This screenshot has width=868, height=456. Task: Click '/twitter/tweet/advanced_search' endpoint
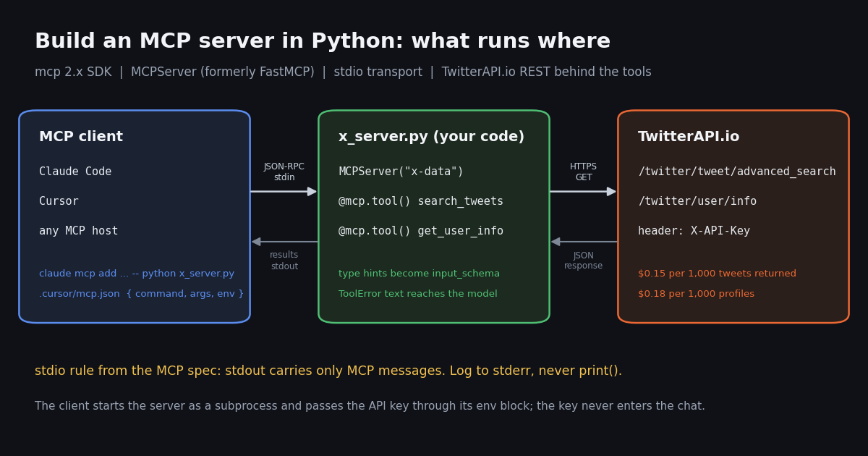[x=737, y=172]
